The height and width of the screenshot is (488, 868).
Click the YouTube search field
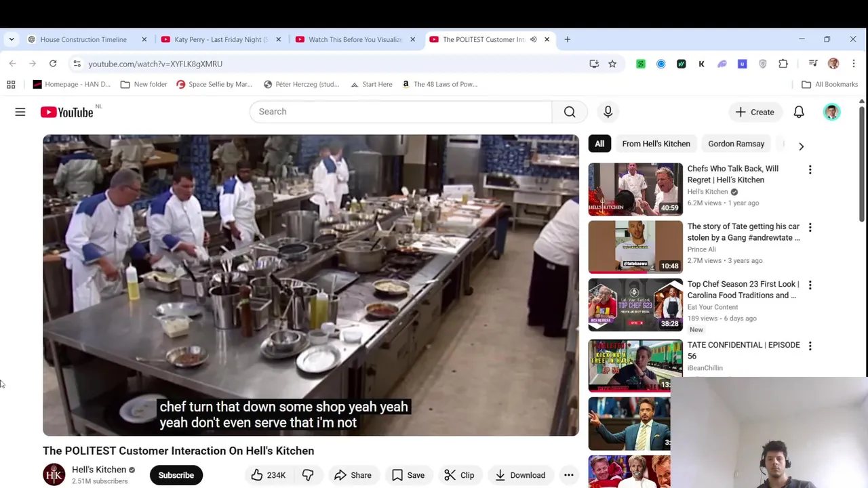coord(401,112)
